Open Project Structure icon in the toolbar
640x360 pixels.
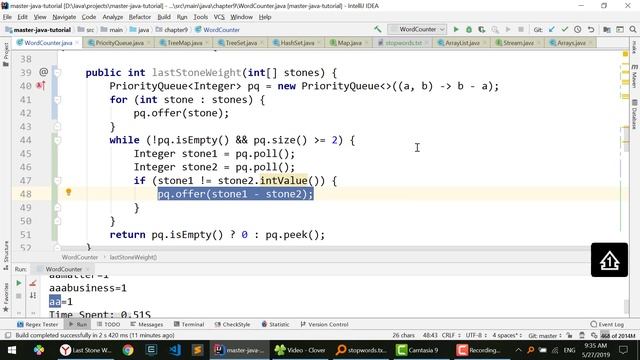pos(607,29)
